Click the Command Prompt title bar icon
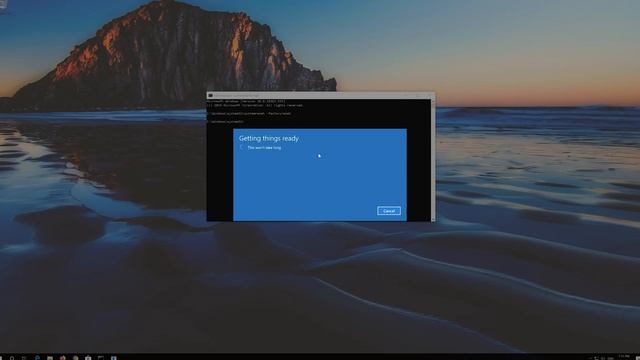640x360 pixels. tap(211, 96)
